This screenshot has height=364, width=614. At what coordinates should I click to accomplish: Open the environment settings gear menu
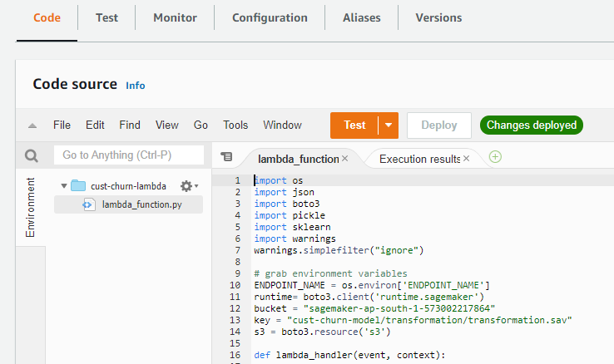point(187,186)
